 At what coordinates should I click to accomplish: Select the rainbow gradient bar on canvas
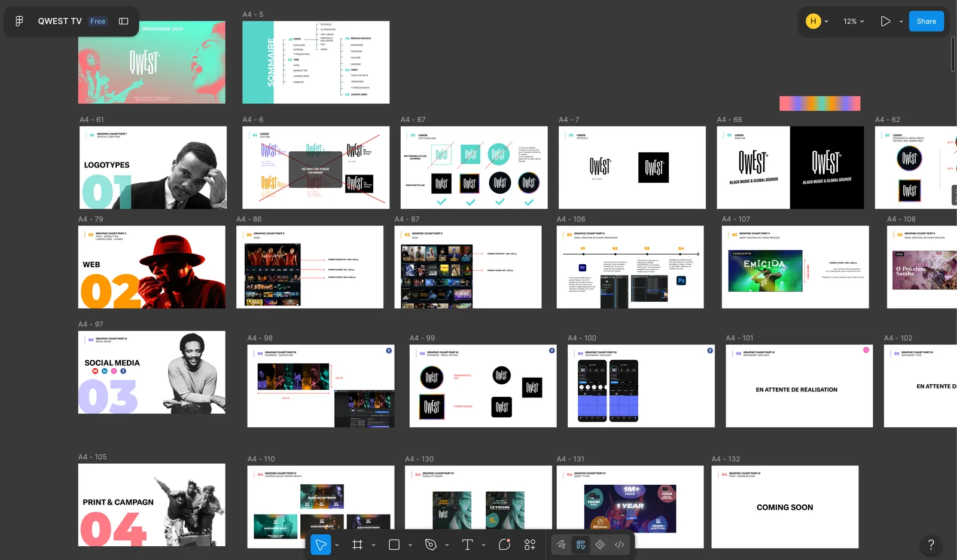tap(820, 103)
